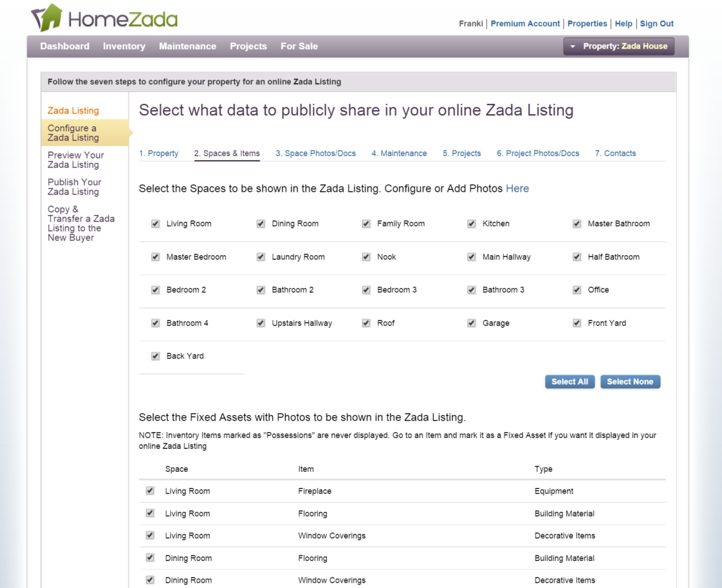
Task: Open the Projects menu
Action: tap(248, 47)
